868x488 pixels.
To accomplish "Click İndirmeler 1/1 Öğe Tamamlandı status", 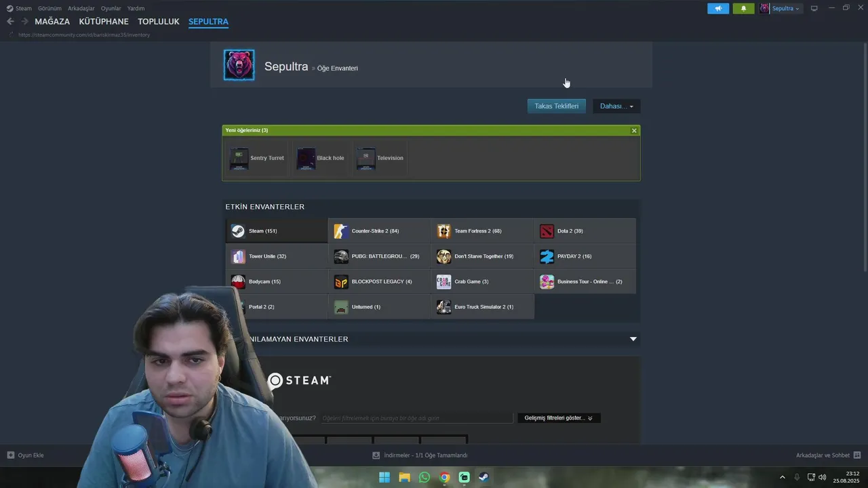I will 426,455.
